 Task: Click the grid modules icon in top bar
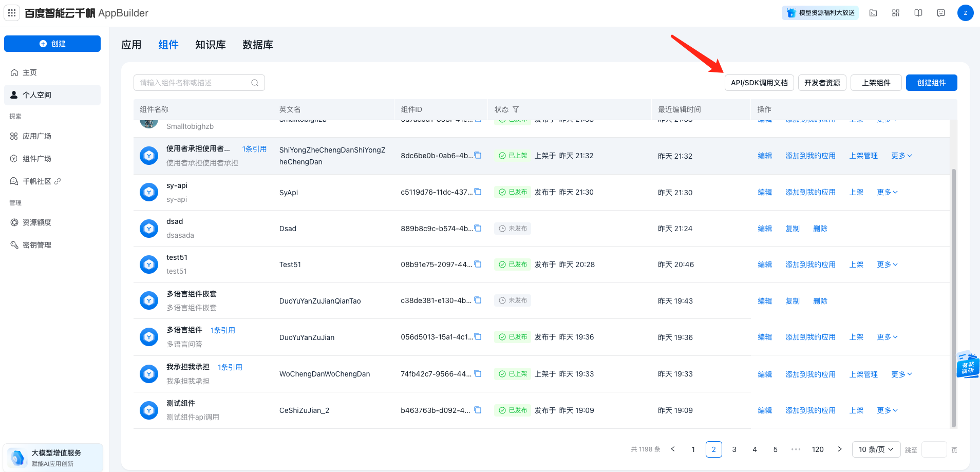(896, 13)
